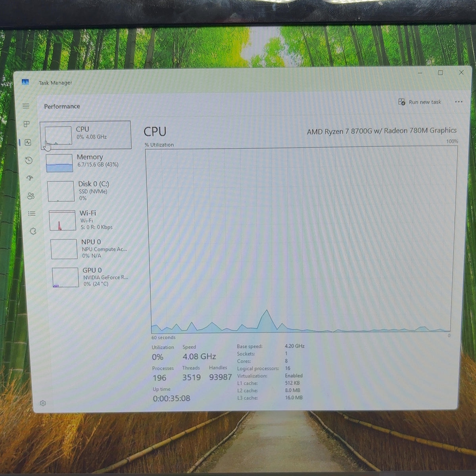476x476 pixels.
Task: Minimize the Task Manager window
Action: click(420, 73)
